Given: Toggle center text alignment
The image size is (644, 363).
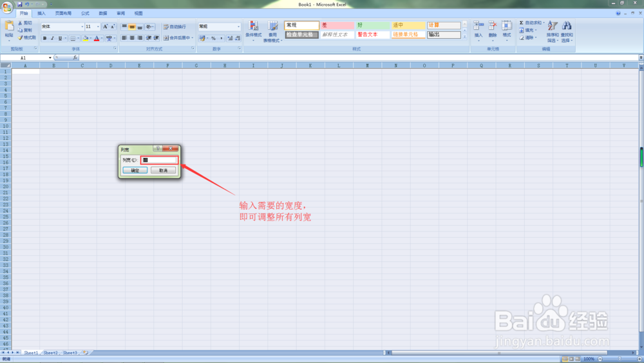Looking at the screenshot, I should point(132,38).
